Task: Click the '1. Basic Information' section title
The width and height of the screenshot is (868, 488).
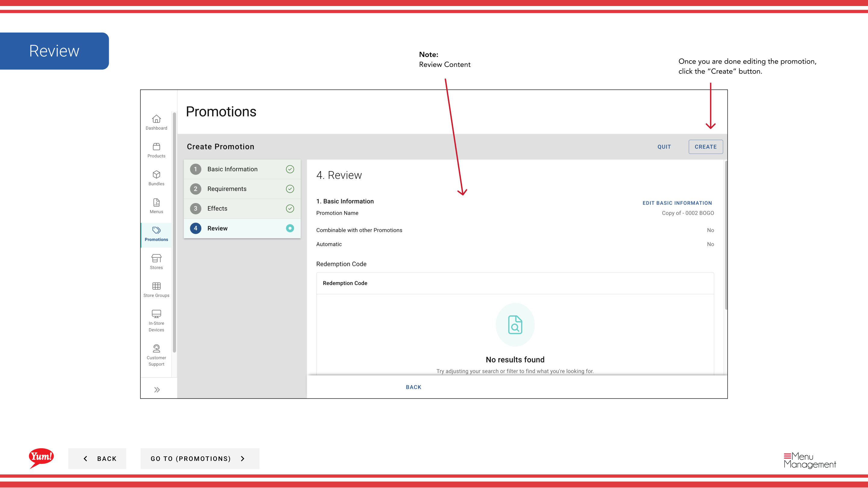Action: click(345, 202)
